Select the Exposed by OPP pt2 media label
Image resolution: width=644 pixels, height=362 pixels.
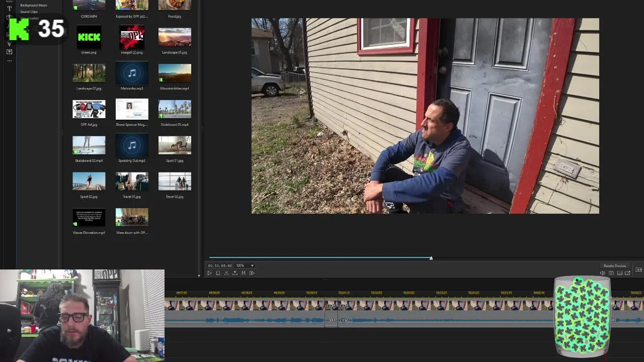click(132, 16)
